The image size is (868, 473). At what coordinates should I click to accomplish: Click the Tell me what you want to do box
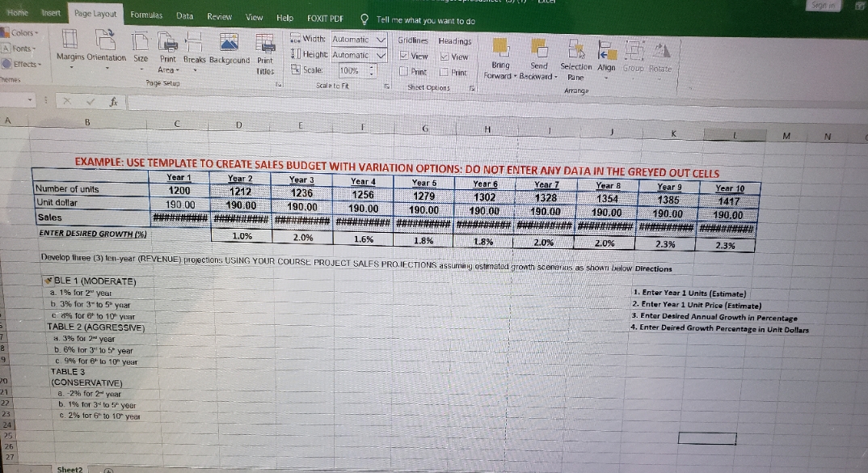tap(426, 20)
